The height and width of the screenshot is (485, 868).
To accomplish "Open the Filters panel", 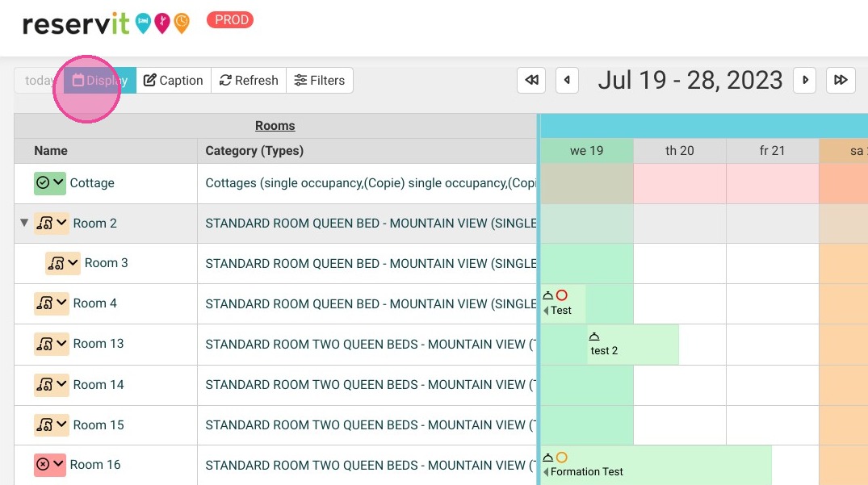I will point(320,80).
